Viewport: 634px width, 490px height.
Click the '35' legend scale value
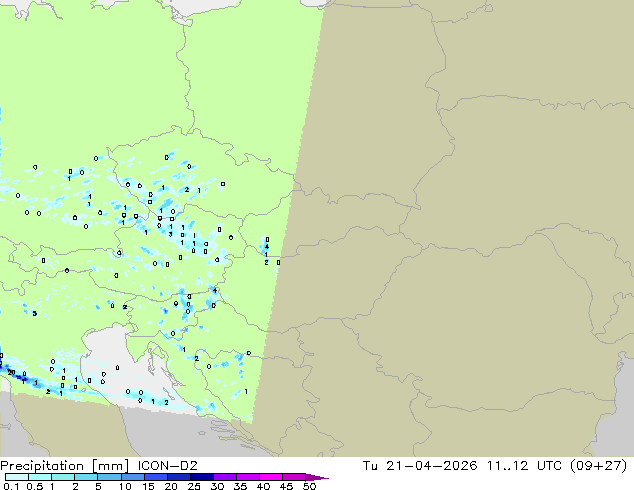pos(240,486)
